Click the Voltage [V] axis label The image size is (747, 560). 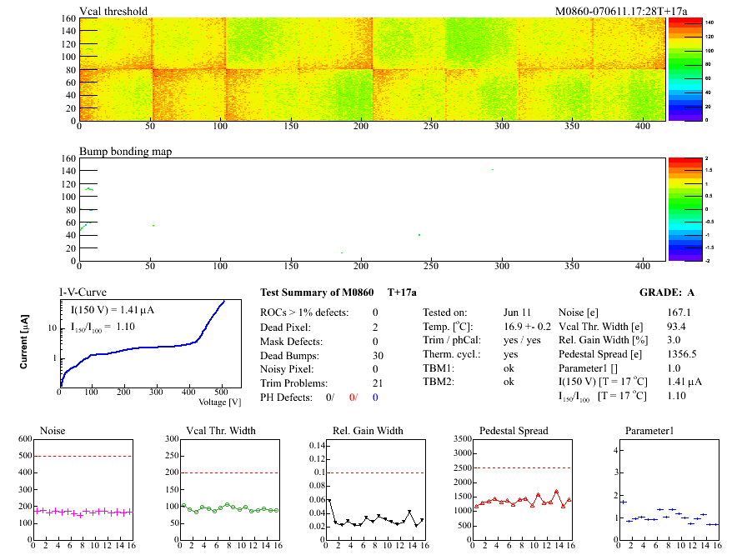[219, 402]
